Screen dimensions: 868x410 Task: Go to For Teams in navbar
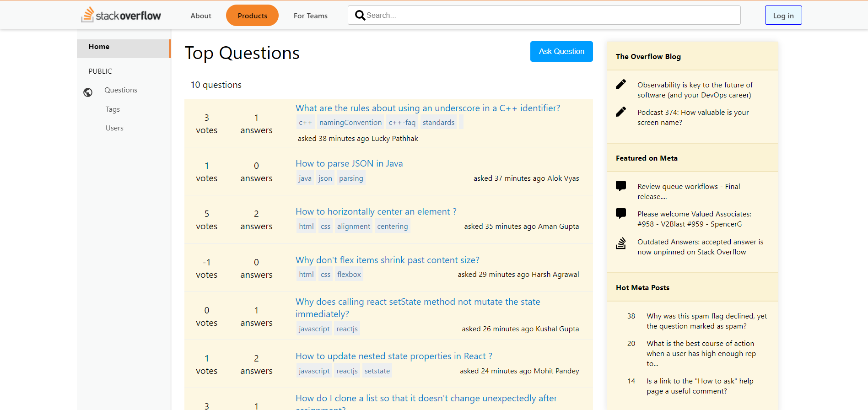[x=310, y=16]
